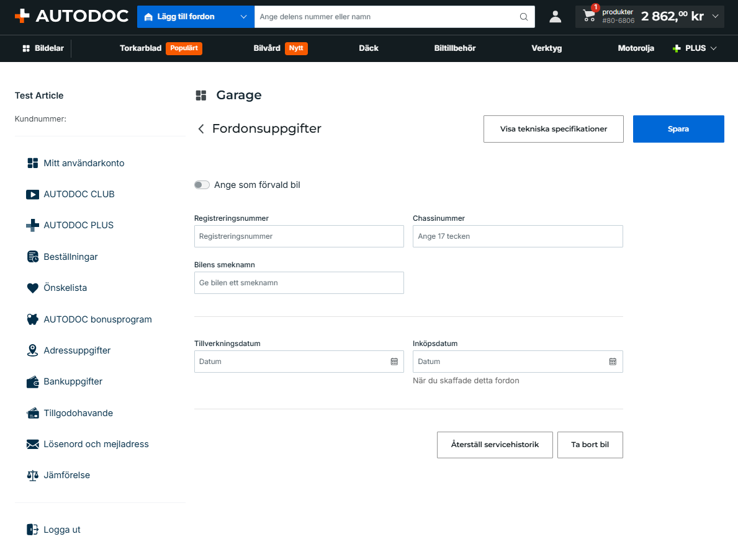Focus the Bilens smeknamn input field
The height and width of the screenshot is (560, 738).
click(299, 283)
